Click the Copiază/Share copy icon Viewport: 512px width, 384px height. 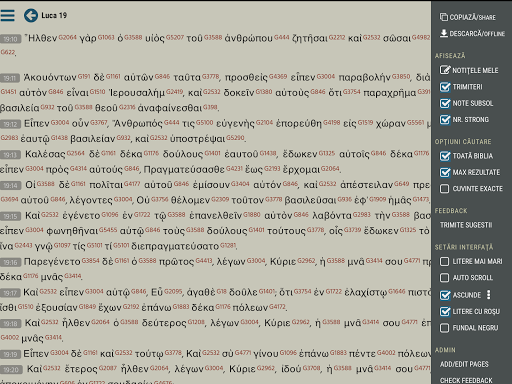pos(444,17)
